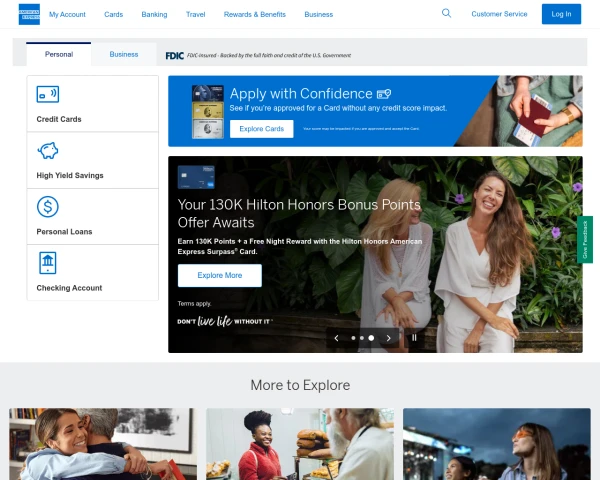Viewport: 600px width, 480px height.
Task: Open the Travel menu
Action: (196, 15)
